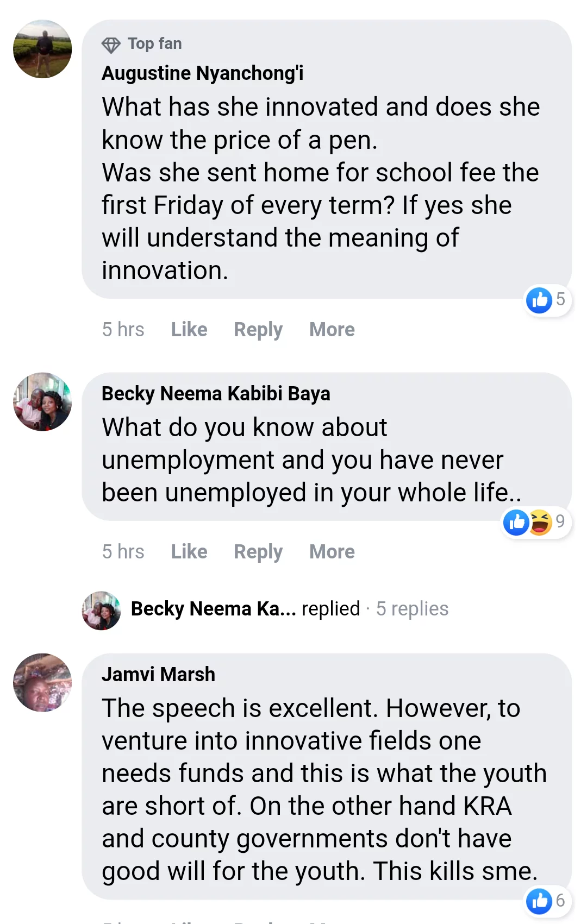Expand the 5 replies thread
Viewport: 587px width, 924px height.
412,609
